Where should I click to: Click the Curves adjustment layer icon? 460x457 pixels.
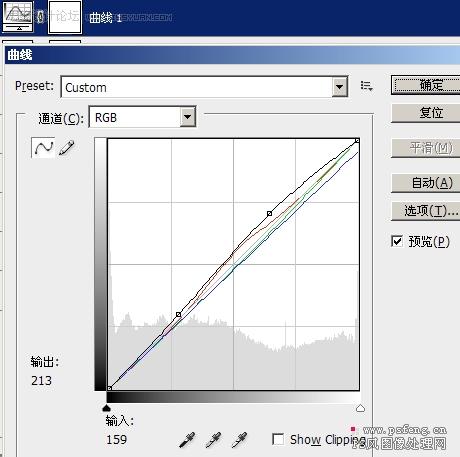18,17
